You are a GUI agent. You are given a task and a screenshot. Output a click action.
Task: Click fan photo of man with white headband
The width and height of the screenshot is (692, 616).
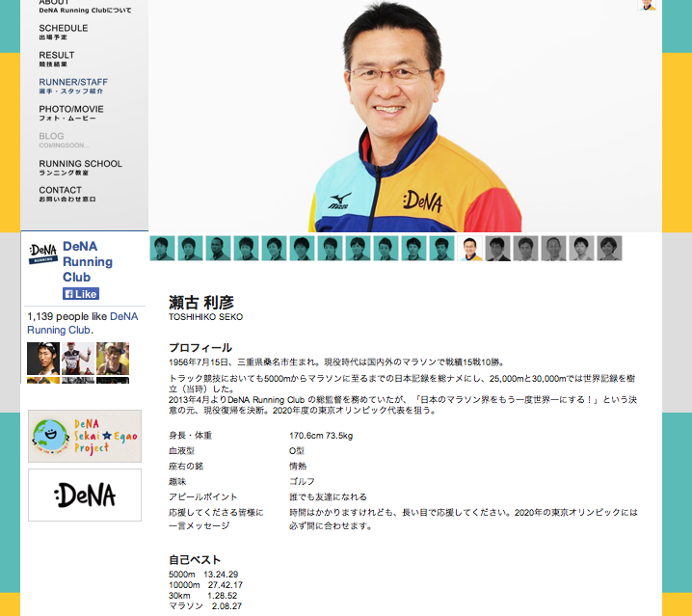[x=43, y=359]
